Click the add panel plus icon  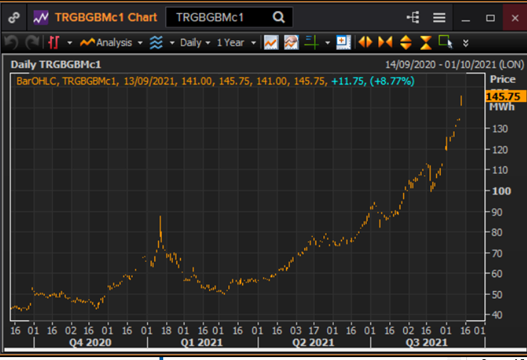point(343,43)
